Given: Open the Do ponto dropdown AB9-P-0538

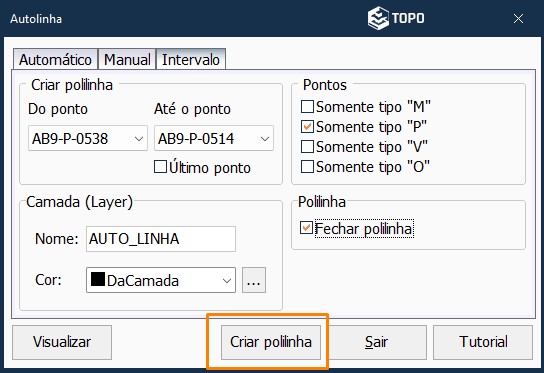Looking at the screenshot, I should [88, 138].
